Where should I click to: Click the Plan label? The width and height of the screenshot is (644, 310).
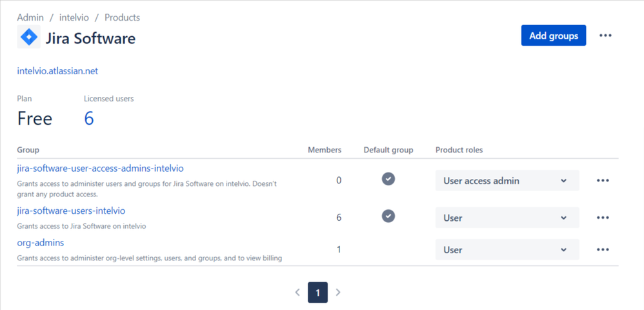tap(25, 99)
